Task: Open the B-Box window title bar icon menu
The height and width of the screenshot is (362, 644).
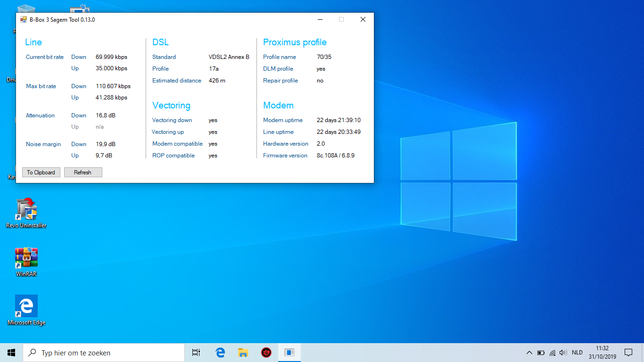Action: tap(24, 20)
